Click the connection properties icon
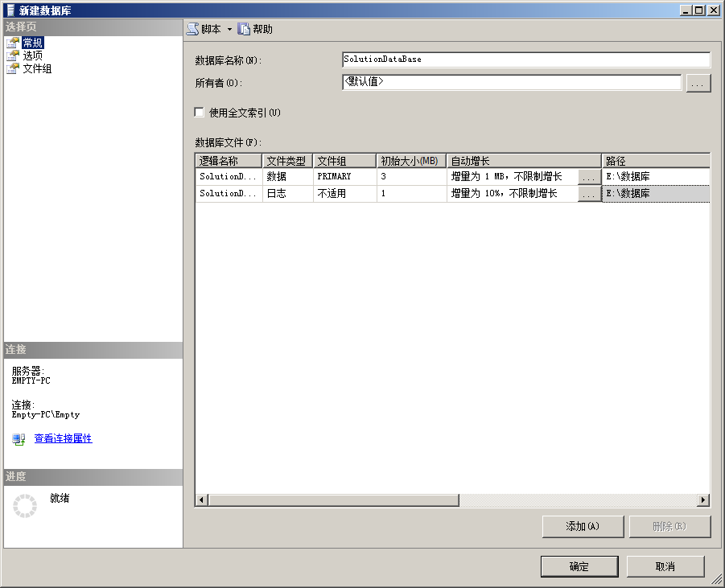 19,439
